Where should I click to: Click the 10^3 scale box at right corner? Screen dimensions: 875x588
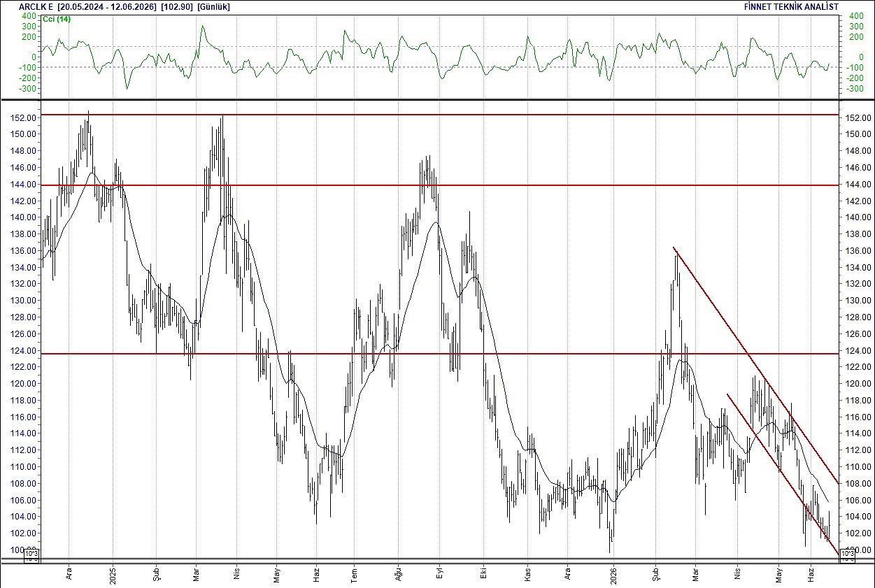846,555
